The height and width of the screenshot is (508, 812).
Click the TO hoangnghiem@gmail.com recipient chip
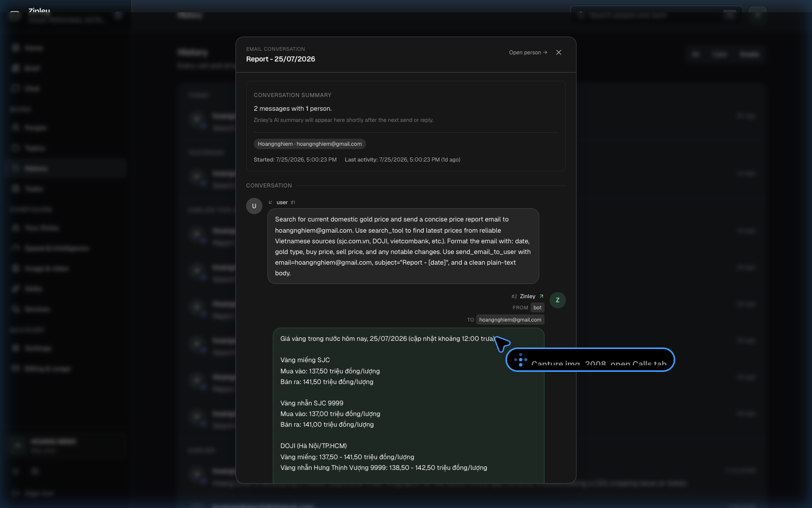click(x=510, y=320)
